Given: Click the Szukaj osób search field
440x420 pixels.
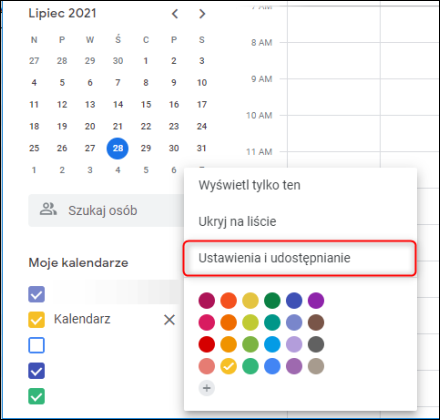Looking at the screenshot, I should 106,210.
